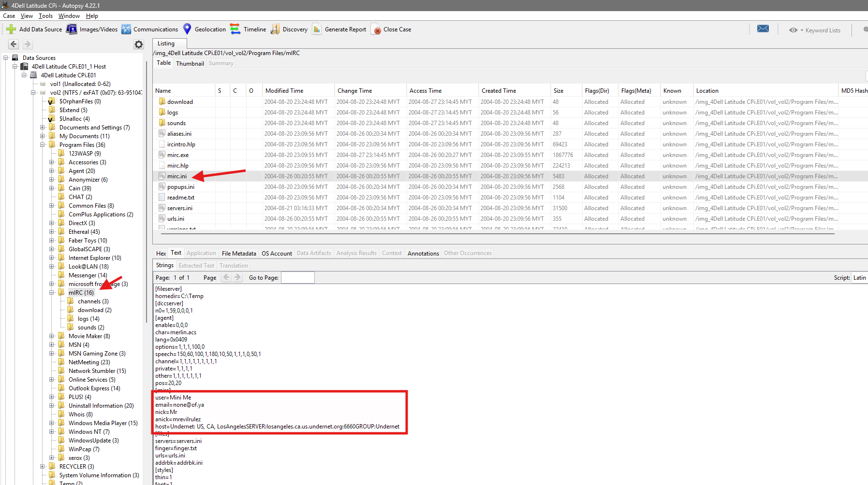This screenshot has width=868, height=485.
Task: Open tree view settings gear
Action: 139,44
